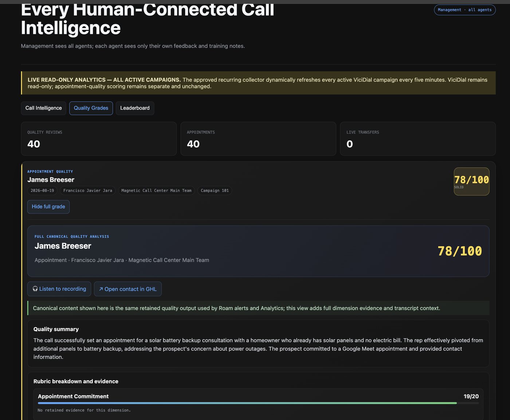This screenshot has width=510, height=420.
Task: Click the Campaign 101 chip
Action: (x=215, y=191)
